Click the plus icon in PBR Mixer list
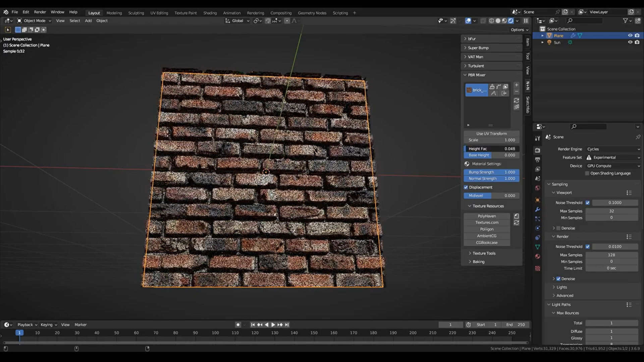Image resolution: width=644 pixels, height=362 pixels. (x=517, y=85)
